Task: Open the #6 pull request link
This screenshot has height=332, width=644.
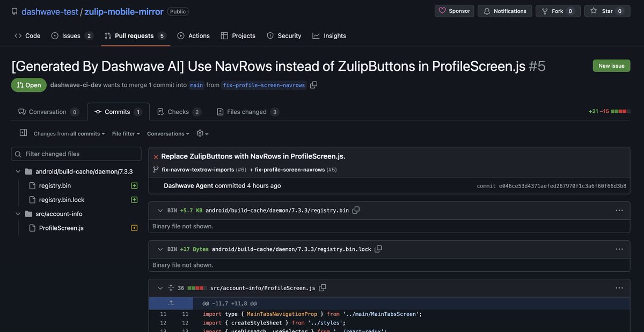Action: (x=241, y=170)
